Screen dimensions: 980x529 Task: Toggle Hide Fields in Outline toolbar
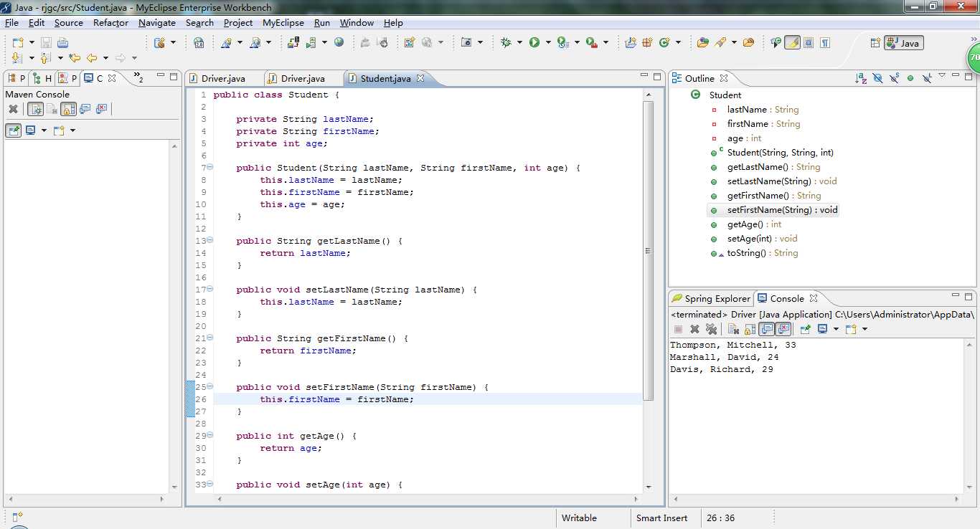click(877, 78)
